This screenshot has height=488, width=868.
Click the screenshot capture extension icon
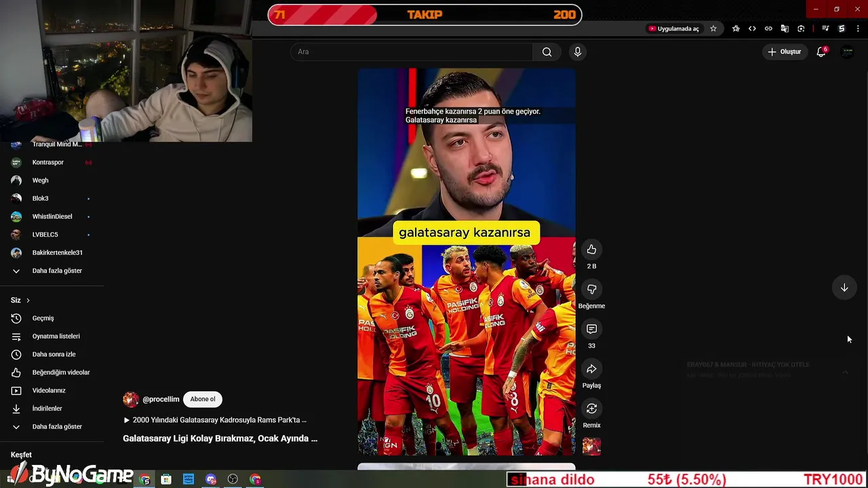tap(801, 28)
